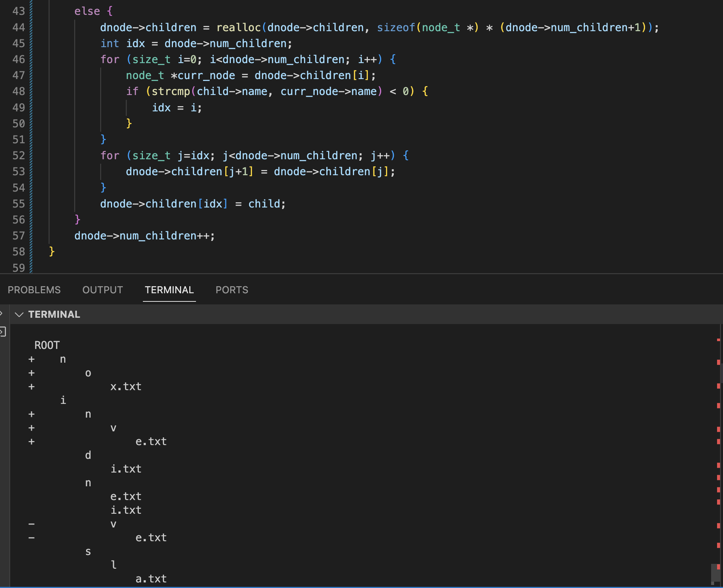The image size is (723, 588).
Task: Collapse the TERMINAL section chevron
Action: 19,315
